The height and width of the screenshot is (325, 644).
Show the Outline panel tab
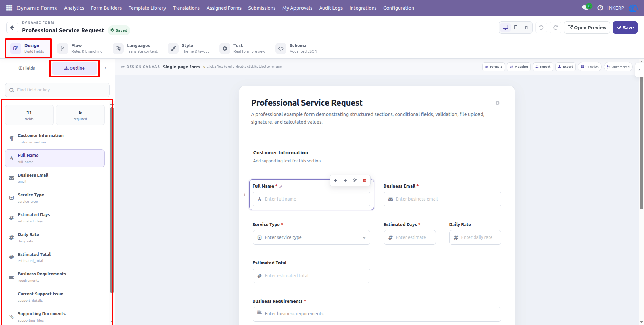pos(75,68)
